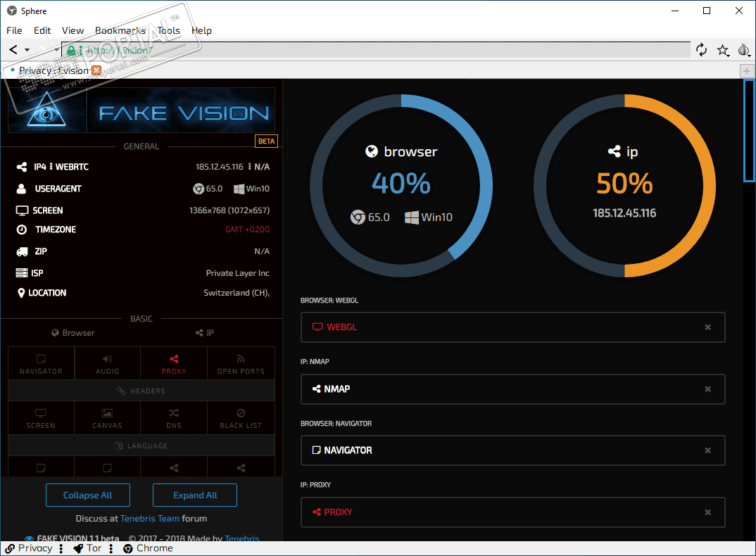Click the Chrome status bar item
The image size is (756, 556).
[x=148, y=548]
